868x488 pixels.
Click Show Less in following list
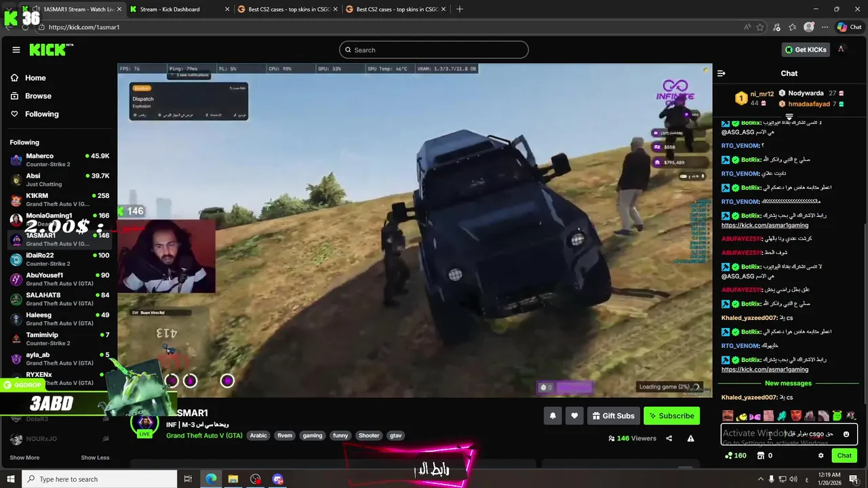(95, 457)
